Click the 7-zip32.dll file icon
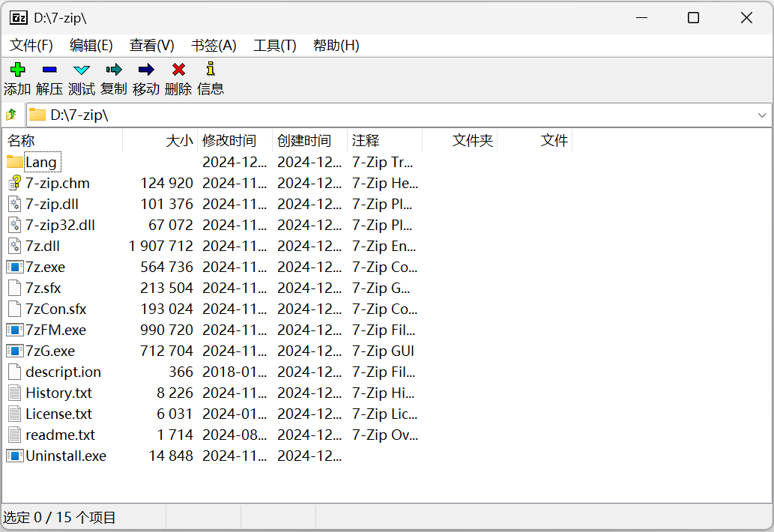Viewport: 774px width, 532px height. coord(15,225)
